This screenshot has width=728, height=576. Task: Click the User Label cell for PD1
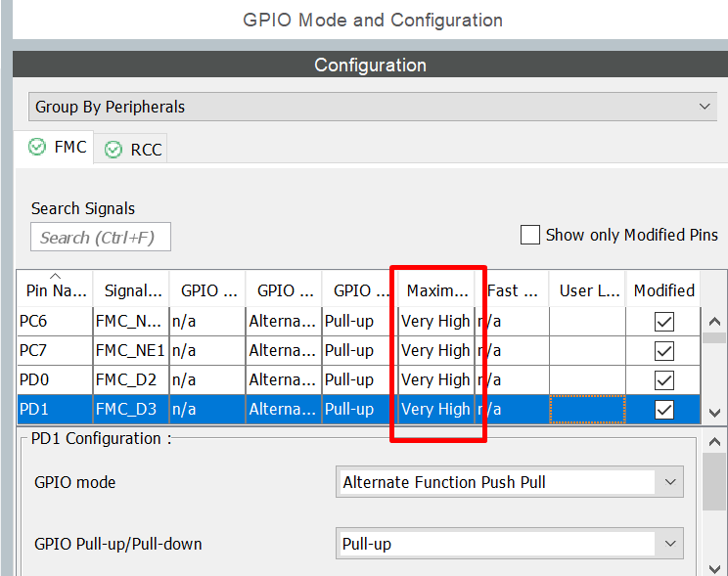[x=588, y=410]
